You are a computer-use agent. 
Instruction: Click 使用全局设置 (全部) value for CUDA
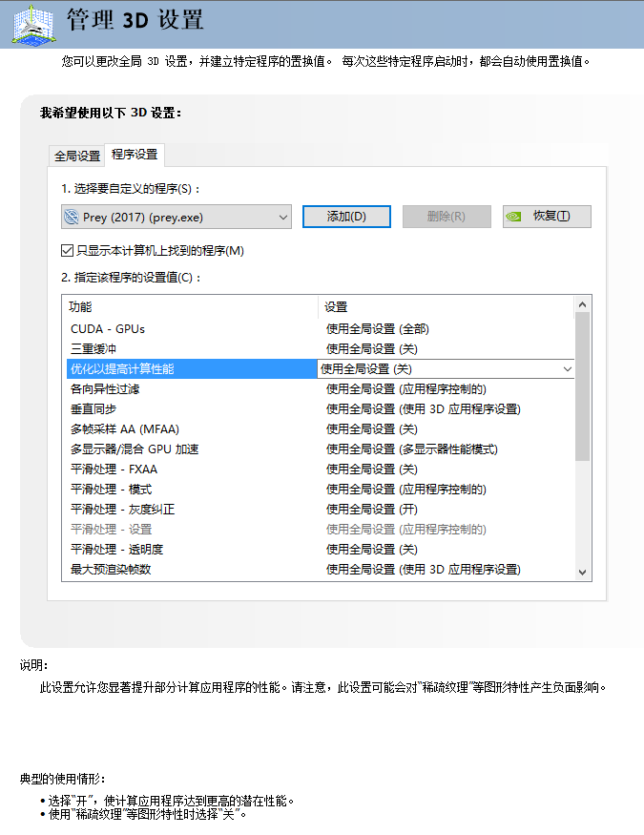378,329
